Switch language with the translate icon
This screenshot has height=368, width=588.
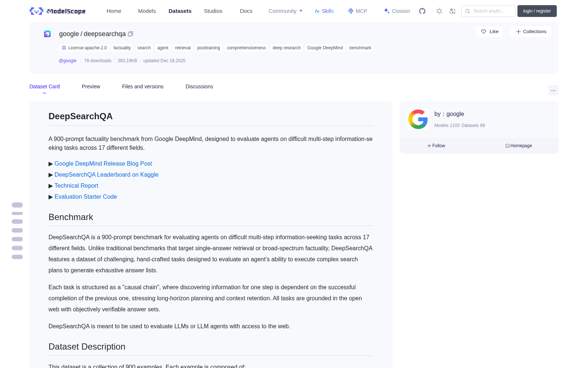tap(453, 11)
